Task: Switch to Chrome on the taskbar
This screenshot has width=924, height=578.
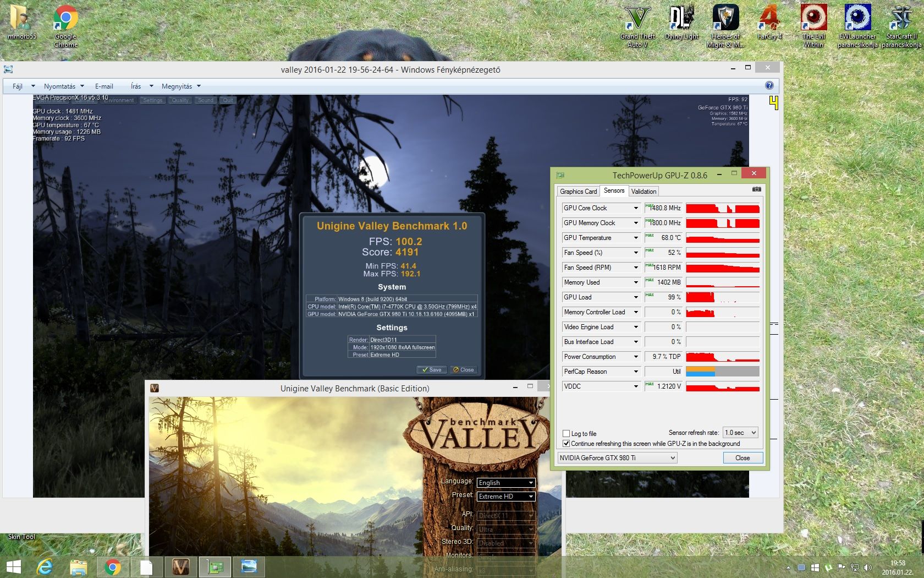Action: [113, 567]
